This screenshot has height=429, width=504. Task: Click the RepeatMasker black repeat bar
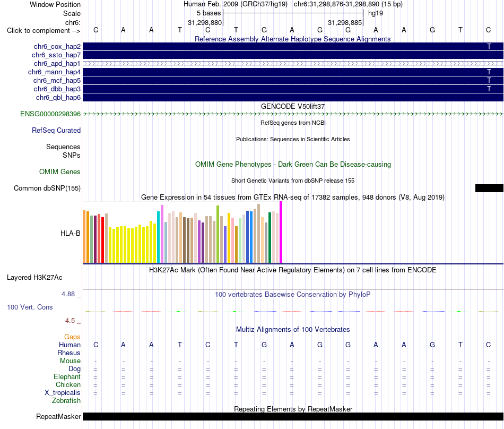click(293, 416)
